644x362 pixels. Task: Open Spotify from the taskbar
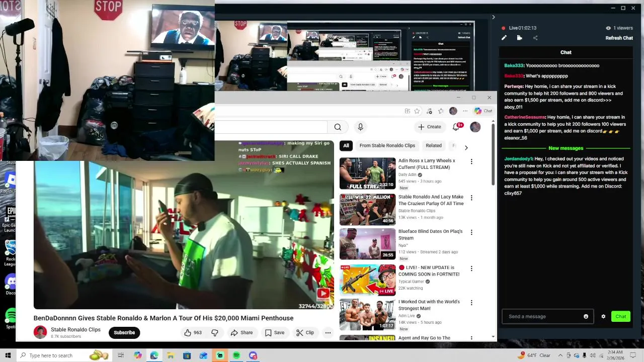236,355
